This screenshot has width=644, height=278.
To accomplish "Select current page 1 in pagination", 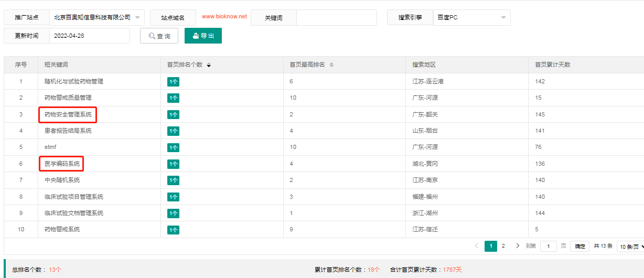I will tap(490, 246).
